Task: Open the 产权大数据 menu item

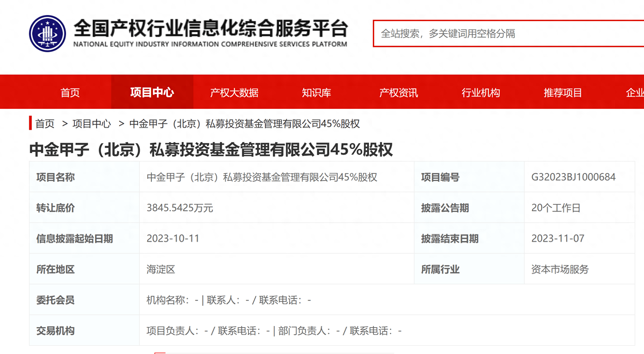Action: tap(234, 93)
